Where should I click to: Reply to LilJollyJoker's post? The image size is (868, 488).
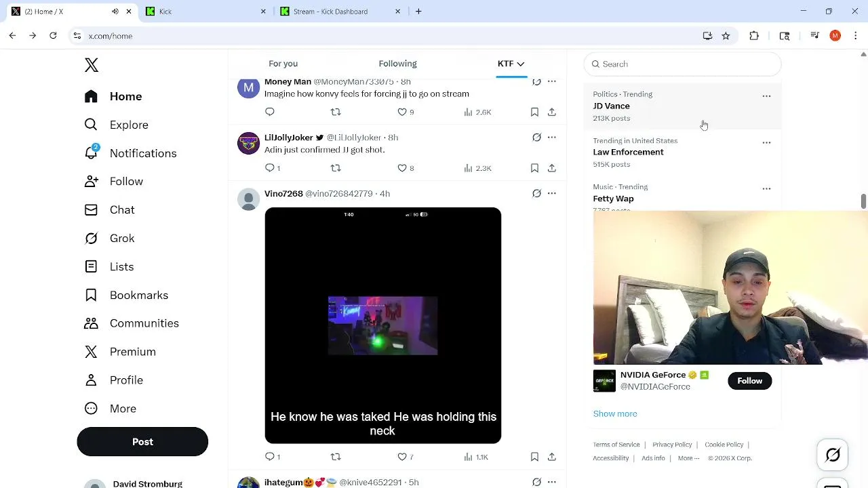coord(273,168)
